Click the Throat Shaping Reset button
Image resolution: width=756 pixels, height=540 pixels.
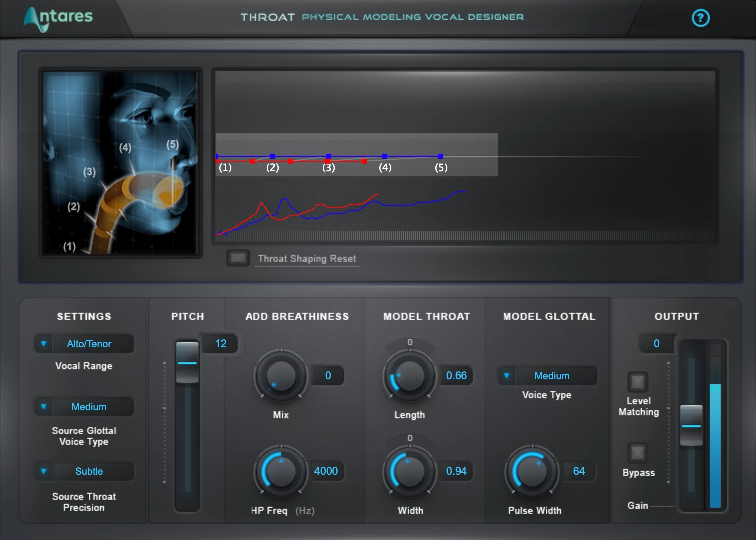coord(238,258)
